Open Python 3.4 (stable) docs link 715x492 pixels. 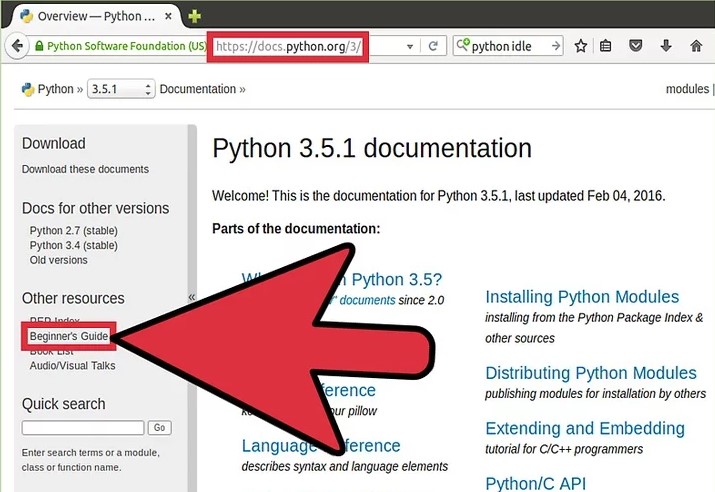pos(74,245)
